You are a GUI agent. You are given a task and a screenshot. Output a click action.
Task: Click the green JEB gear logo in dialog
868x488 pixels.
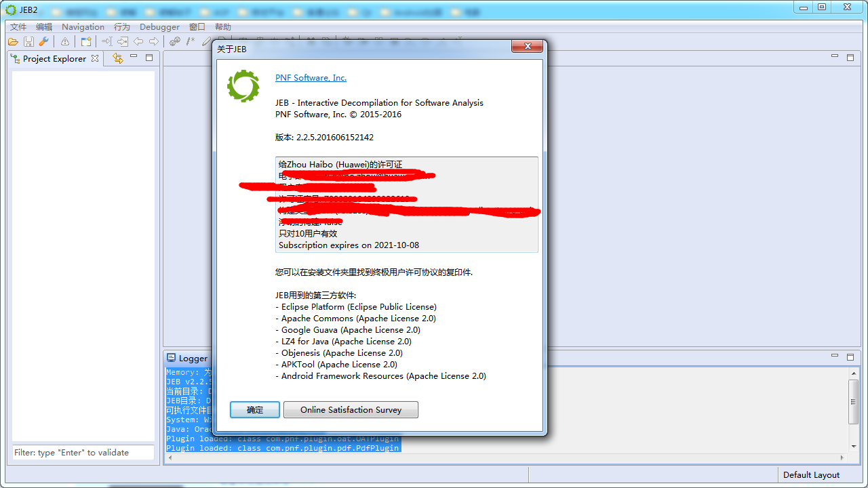(243, 86)
